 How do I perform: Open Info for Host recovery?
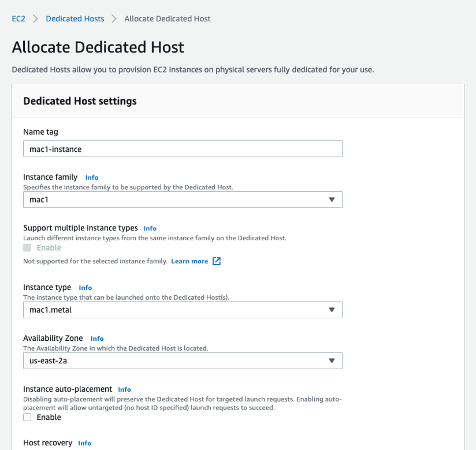click(x=84, y=443)
